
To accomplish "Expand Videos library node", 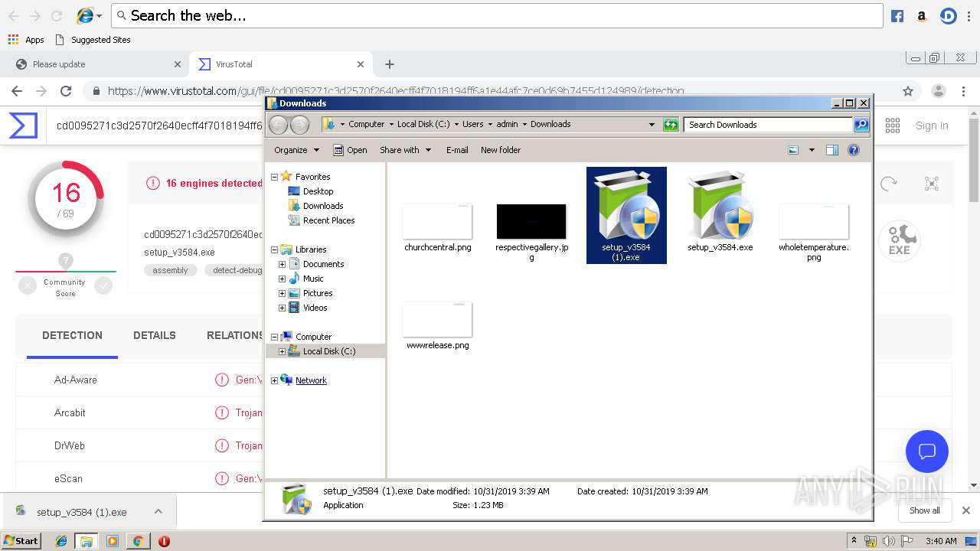I will (x=282, y=308).
